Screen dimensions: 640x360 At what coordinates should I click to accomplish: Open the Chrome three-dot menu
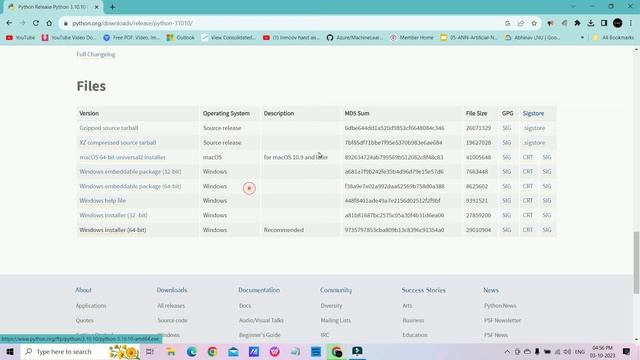(x=631, y=23)
